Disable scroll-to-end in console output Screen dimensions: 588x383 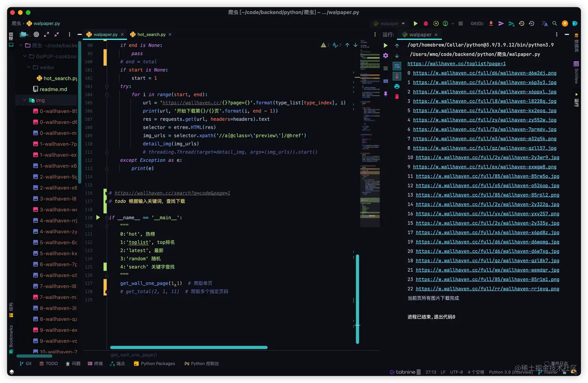(x=397, y=75)
